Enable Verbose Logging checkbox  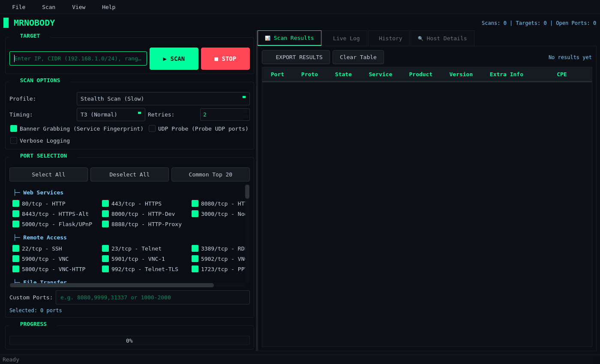coord(14,140)
